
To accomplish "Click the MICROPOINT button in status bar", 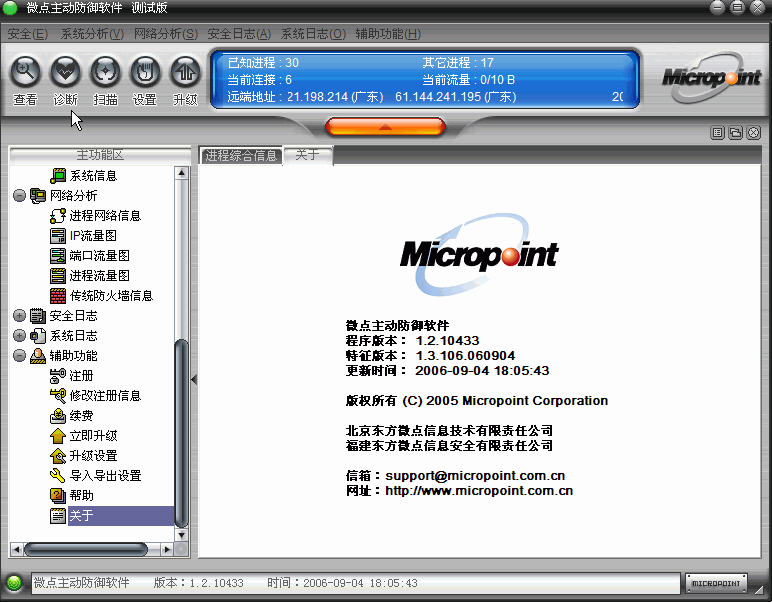I will 716,583.
